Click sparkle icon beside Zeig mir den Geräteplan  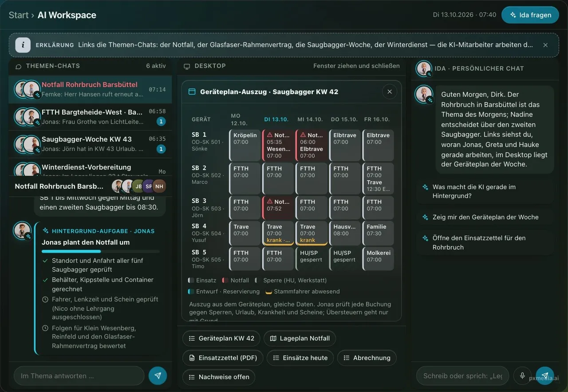coord(425,217)
